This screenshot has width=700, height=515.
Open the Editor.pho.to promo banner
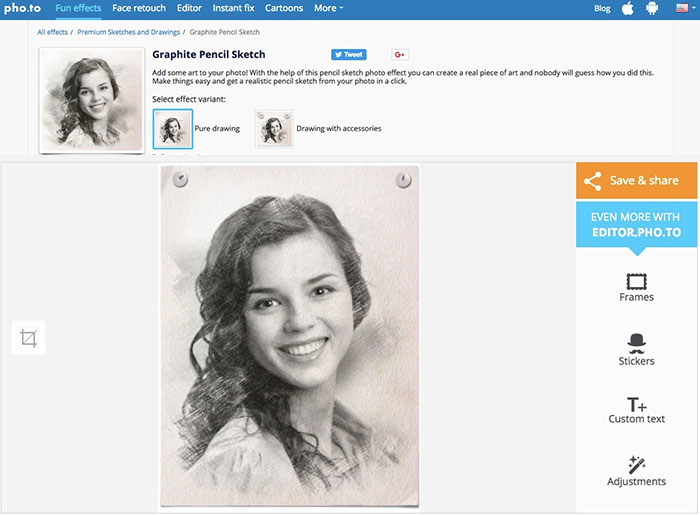tap(636, 224)
